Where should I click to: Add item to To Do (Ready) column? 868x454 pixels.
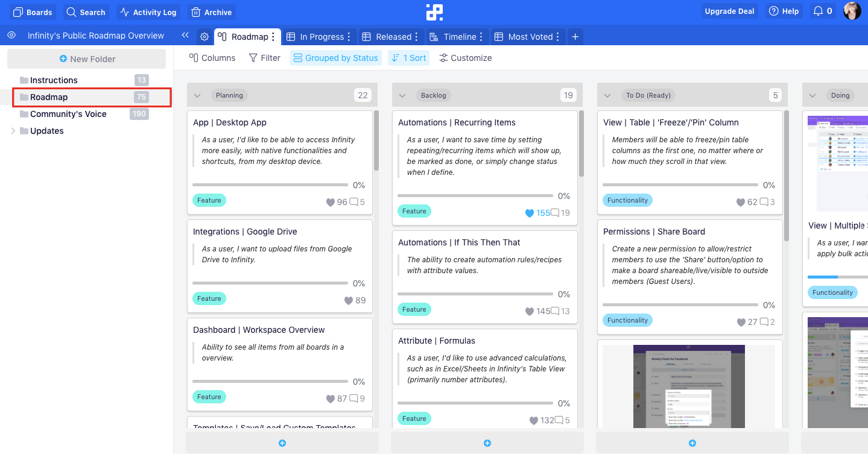tap(692, 443)
